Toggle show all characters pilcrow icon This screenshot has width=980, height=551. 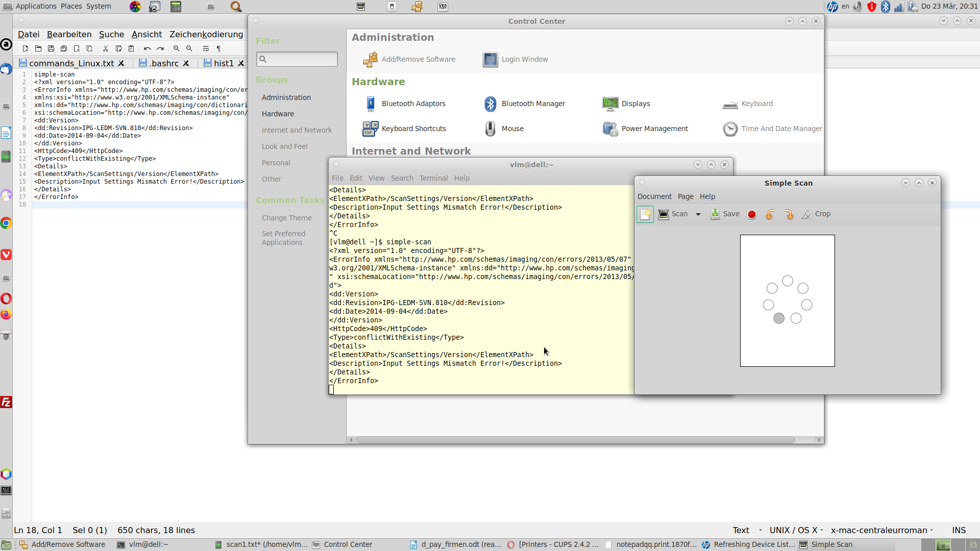pos(218,48)
